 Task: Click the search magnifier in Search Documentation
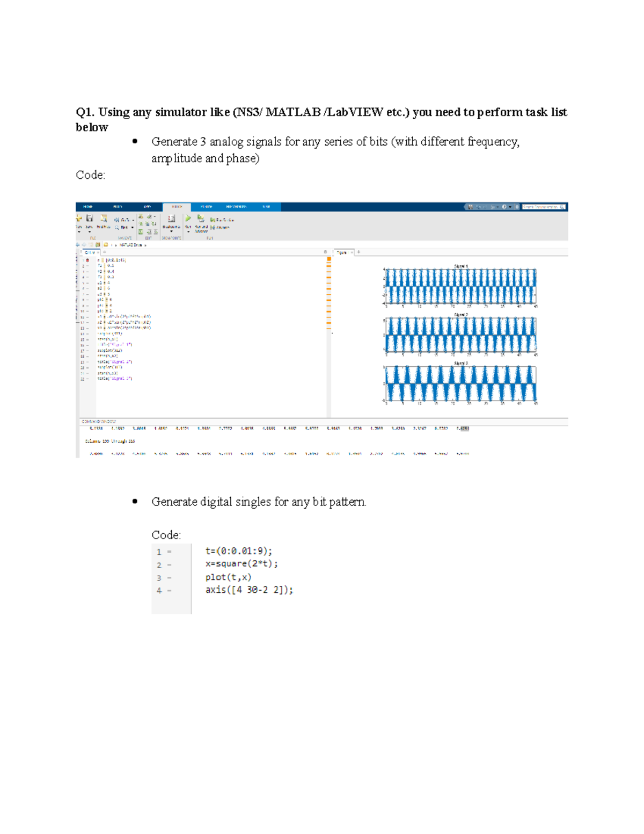(562, 207)
